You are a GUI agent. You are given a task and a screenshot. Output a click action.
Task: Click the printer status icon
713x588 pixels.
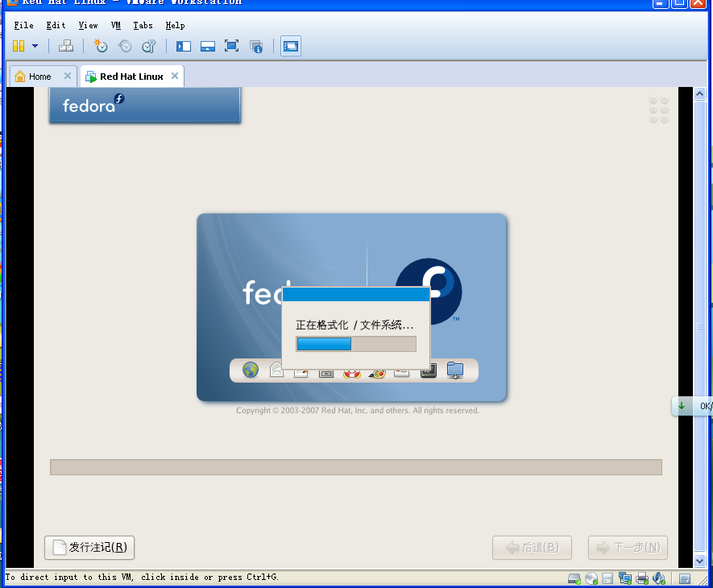[641, 578]
